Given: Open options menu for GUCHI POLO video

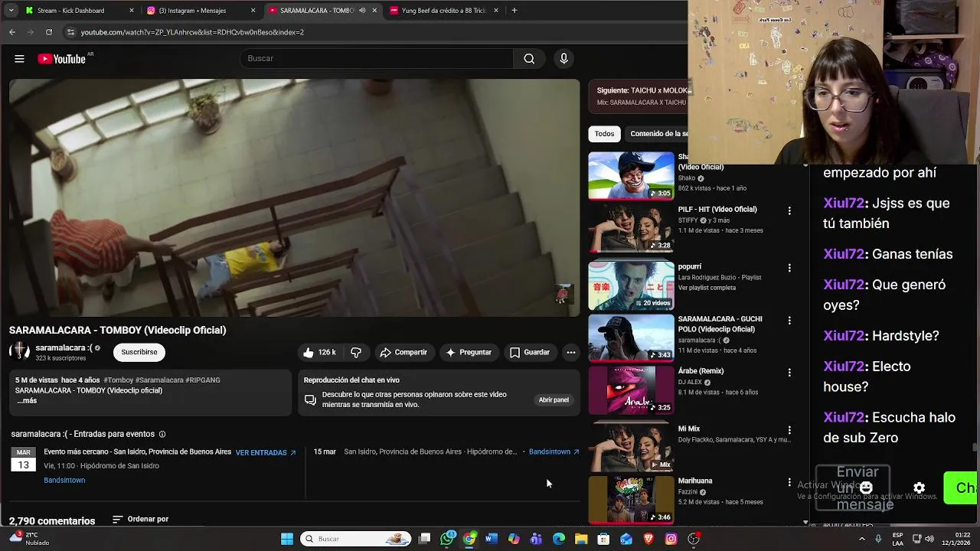Looking at the screenshot, I should (x=789, y=320).
